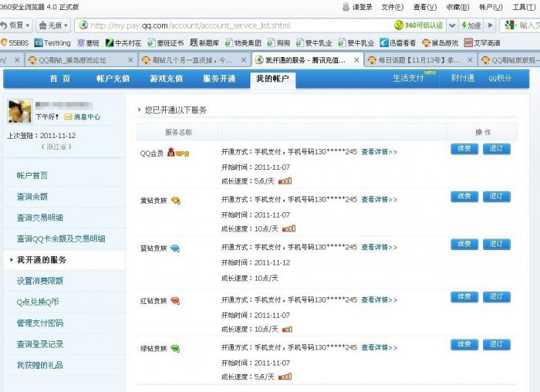
Task: Go to 首页 in the blue navigation bar
Action: pos(60,79)
